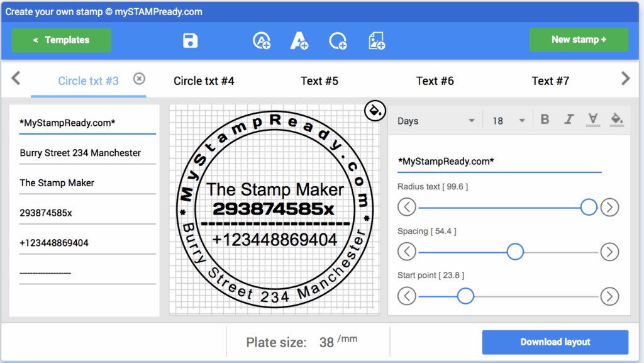Increase Spacing with right arrow
This screenshot has width=644, height=363.
pyautogui.click(x=609, y=252)
